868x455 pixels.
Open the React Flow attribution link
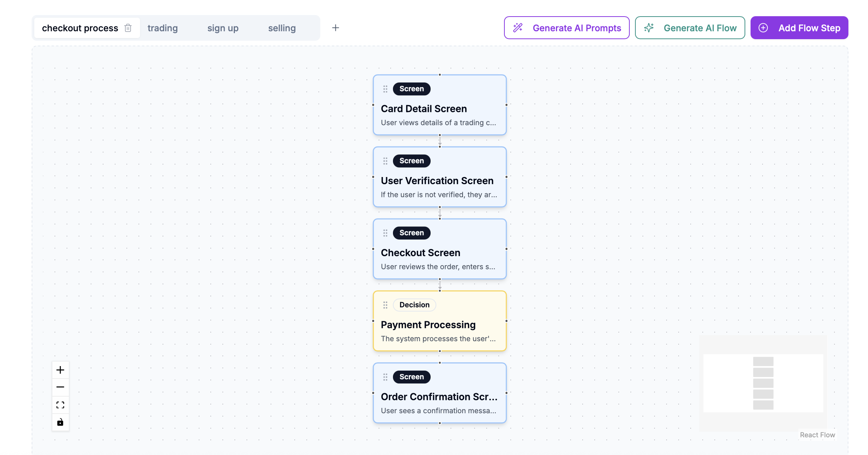click(817, 435)
